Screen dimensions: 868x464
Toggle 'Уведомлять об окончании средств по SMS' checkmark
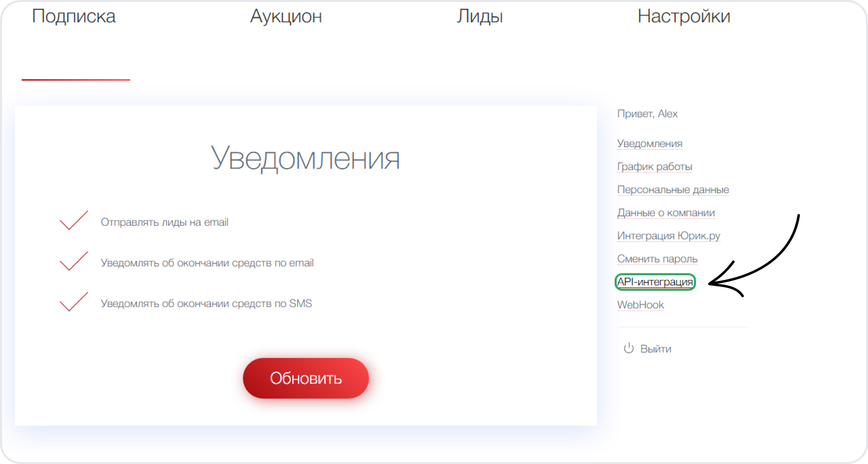[x=74, y=302]
